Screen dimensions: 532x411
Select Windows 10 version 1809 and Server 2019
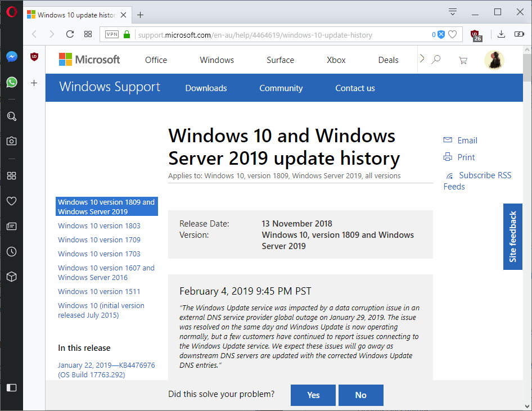[106, 206]
